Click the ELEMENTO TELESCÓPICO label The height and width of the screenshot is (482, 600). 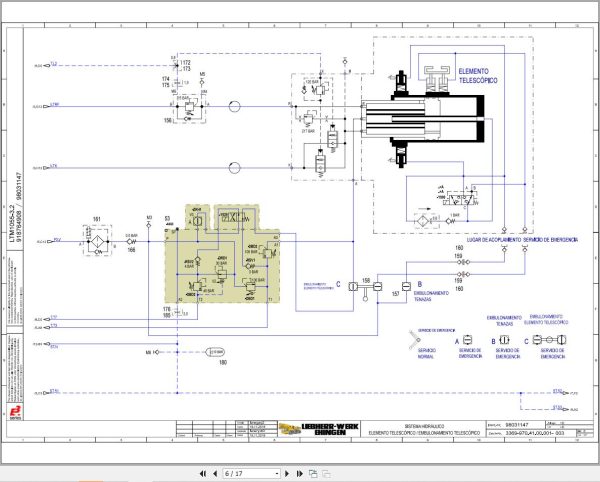[478, 76]
